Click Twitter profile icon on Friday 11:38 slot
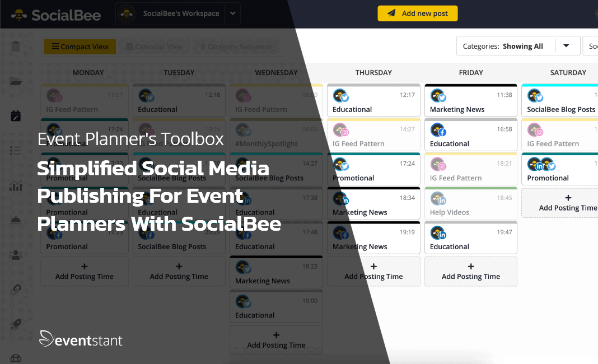The width and height of the screenshot is (598, 364). point(438,96)
